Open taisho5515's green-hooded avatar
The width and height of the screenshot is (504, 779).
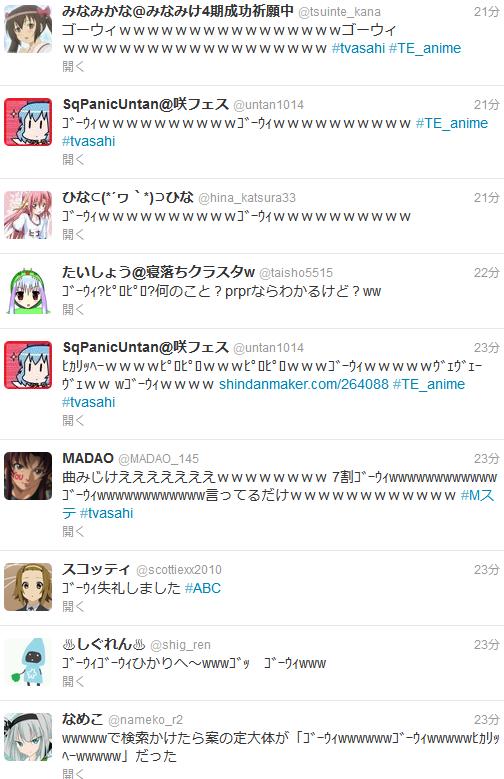pos(28,290)
